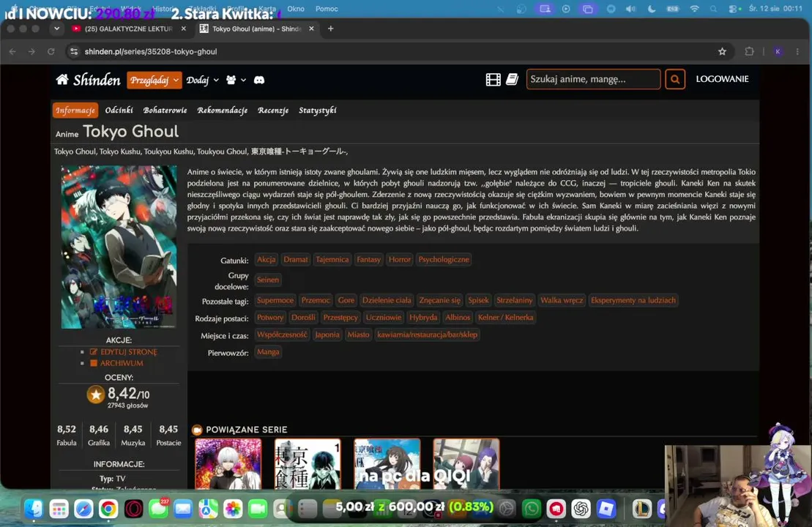
Task: Go back with the browser arrow
Action: (12, 51)
